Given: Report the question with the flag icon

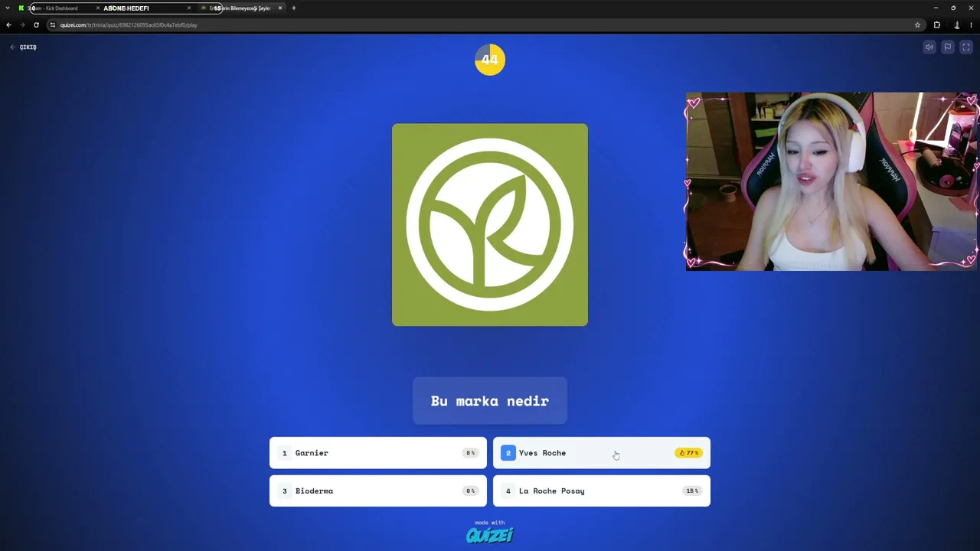Looking at the screenshot, I should tap(948, 47).
